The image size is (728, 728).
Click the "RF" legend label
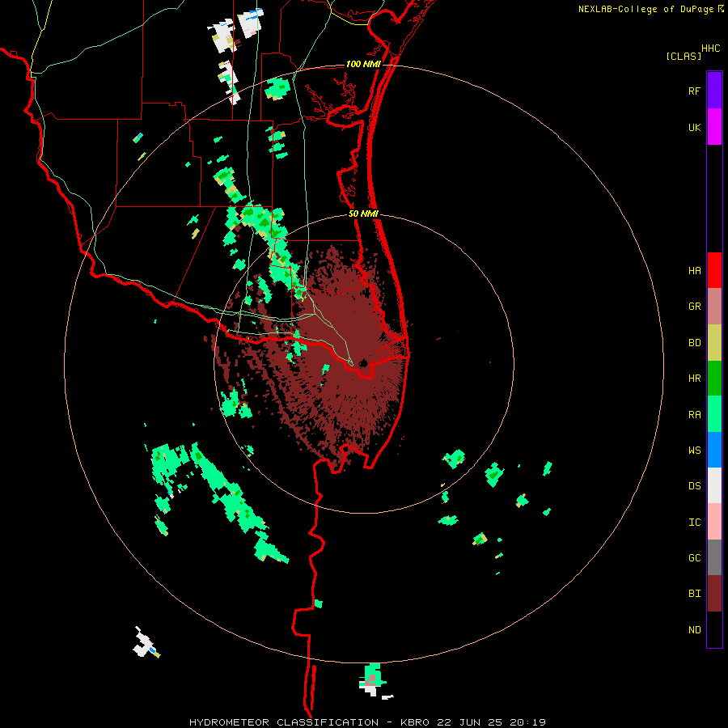[694, 91]
